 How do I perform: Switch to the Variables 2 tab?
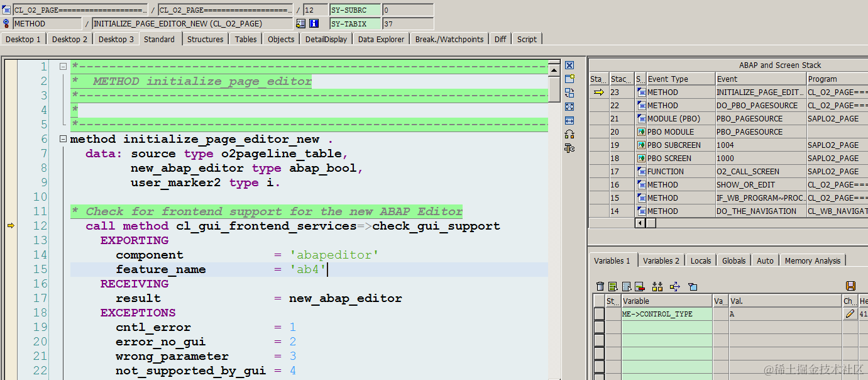point(661,260)
